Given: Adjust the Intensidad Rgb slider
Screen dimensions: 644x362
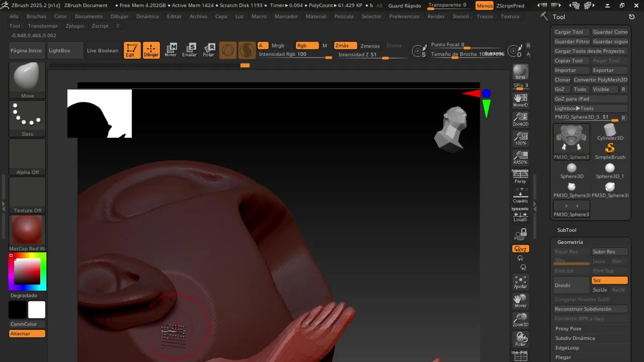Looking at the screenshot, I should coord(295,54).
